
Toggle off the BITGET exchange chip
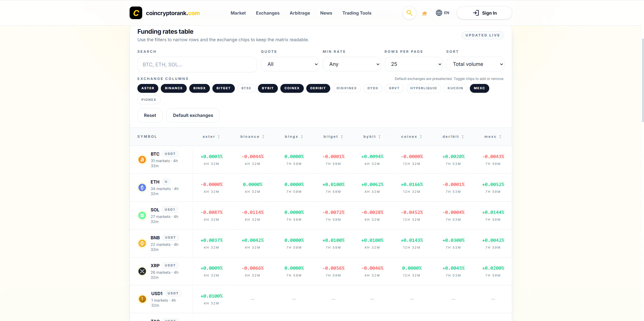[223, 88]
